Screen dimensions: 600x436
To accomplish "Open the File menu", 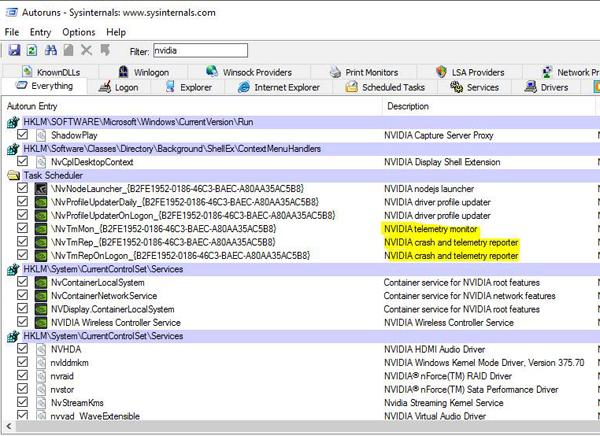I will [12, 32].
